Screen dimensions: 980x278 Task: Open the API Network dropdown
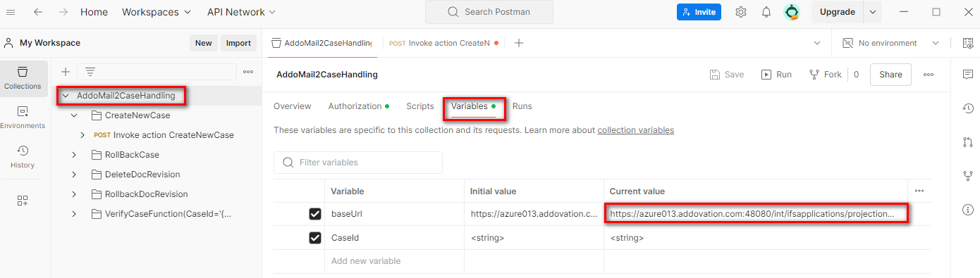pyautogui.click(x=241, y=12)
